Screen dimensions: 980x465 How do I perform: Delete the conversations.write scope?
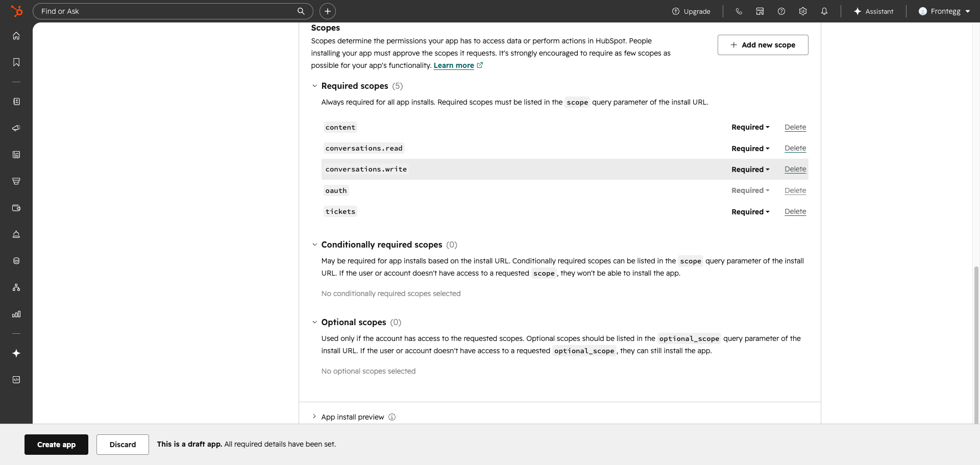795,169
